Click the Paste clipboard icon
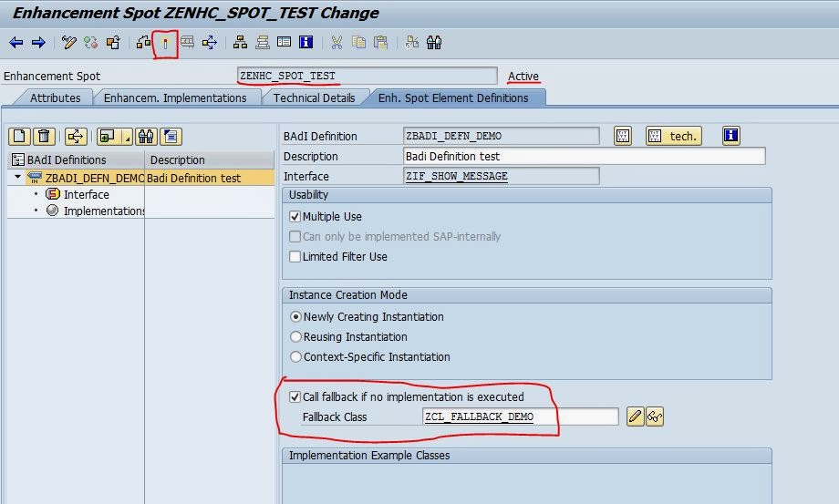The image size is (839, 504). click(x=380, y=43)
